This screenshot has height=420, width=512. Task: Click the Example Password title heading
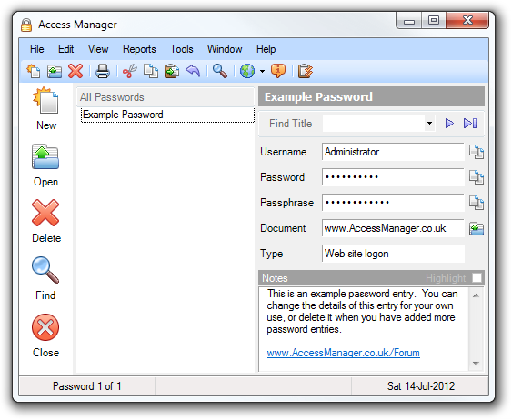[318, 97]
